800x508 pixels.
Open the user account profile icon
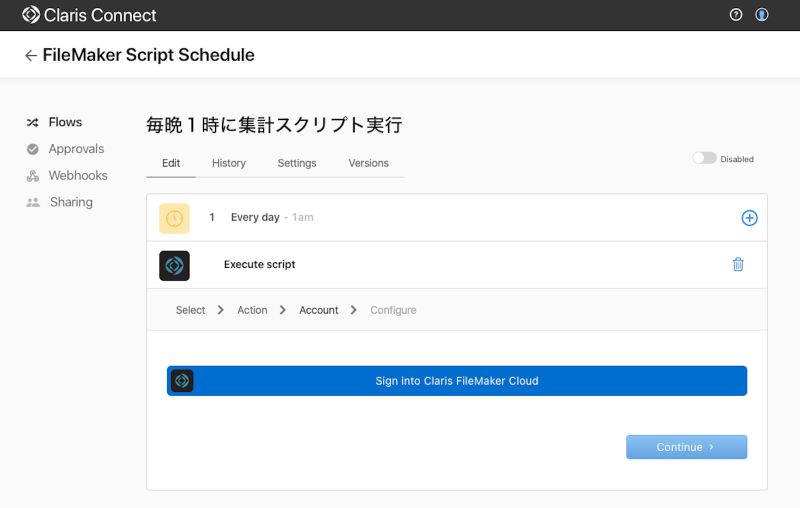pos(762,15)
